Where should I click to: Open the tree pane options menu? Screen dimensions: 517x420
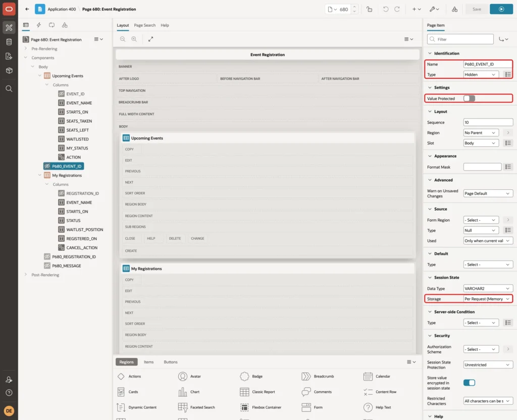(98, 39)
